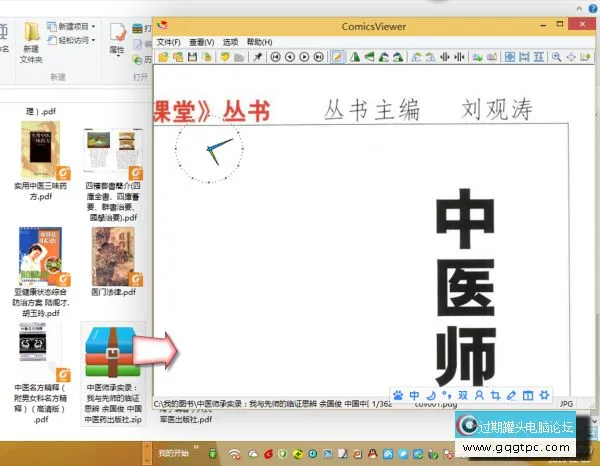The height and width of the screenshot is (466, 600).
Task: Jump to first page button
Action: pyautogui.click(x=276, y=57)
